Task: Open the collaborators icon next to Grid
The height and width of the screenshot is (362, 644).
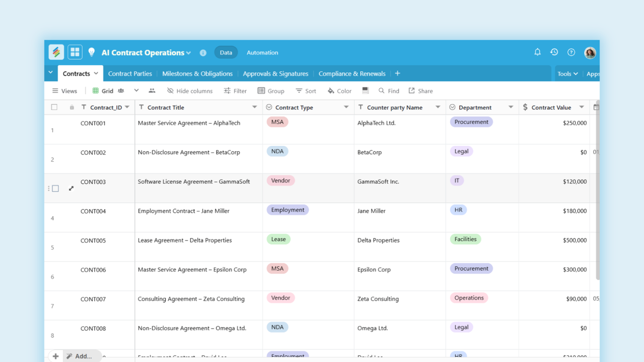Action: click(152, 90)
